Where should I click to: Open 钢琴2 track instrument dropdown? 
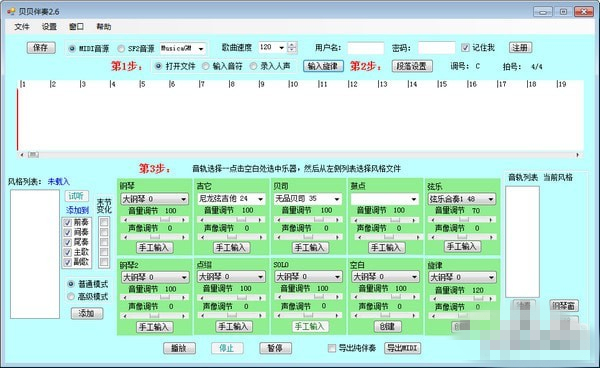coord(155,277)
